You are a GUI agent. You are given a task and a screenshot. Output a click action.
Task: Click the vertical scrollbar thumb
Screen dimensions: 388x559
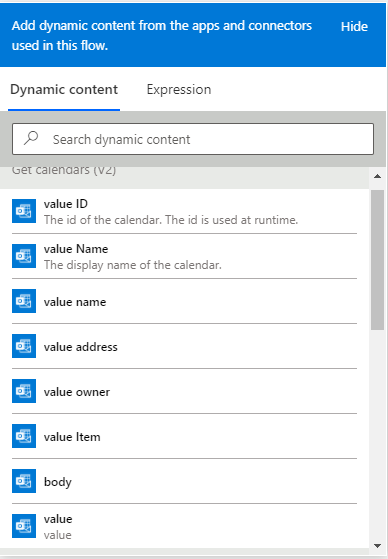[377, 260]
